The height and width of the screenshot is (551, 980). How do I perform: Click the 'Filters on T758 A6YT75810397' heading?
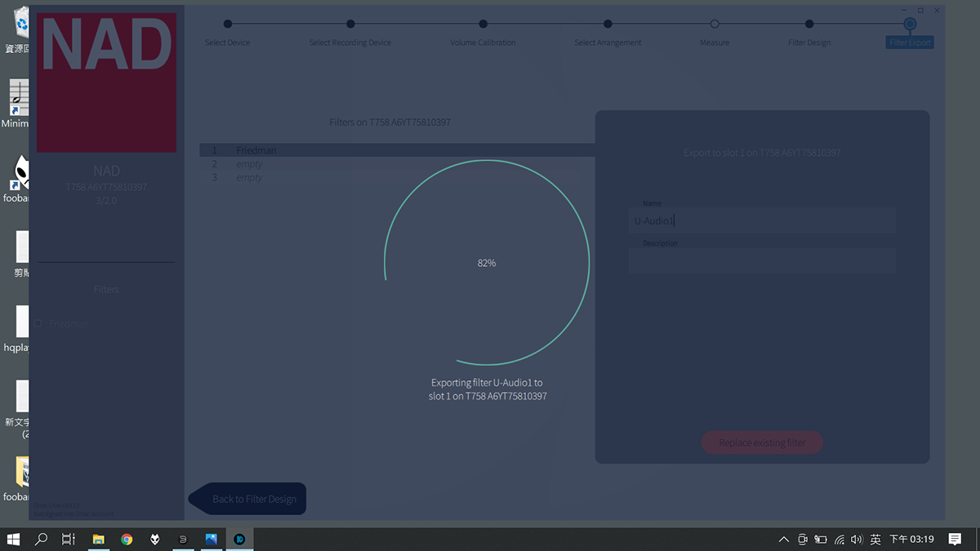(390, 122)
